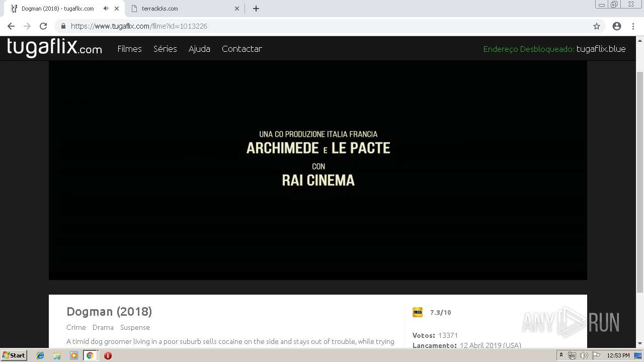This screenshot has height=362, width=644.
Task: Go back to the previous page
Action: pos(11,26)
